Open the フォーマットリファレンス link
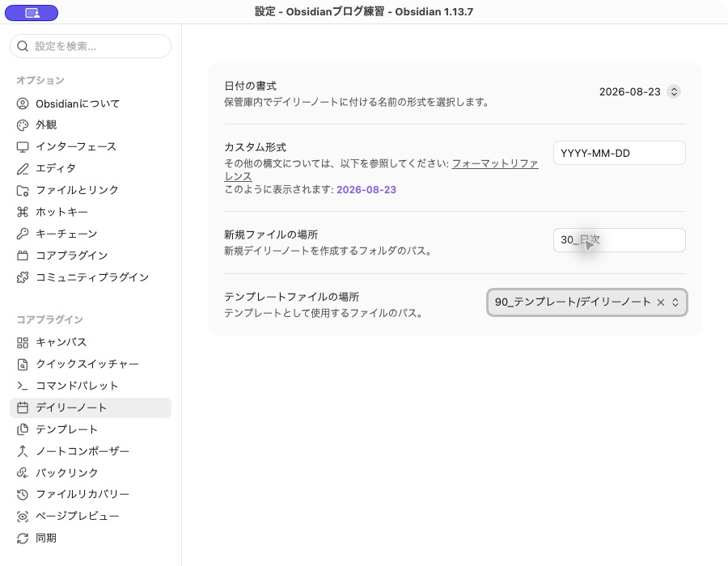The image size is (728, 566). [x=495, y=164]
